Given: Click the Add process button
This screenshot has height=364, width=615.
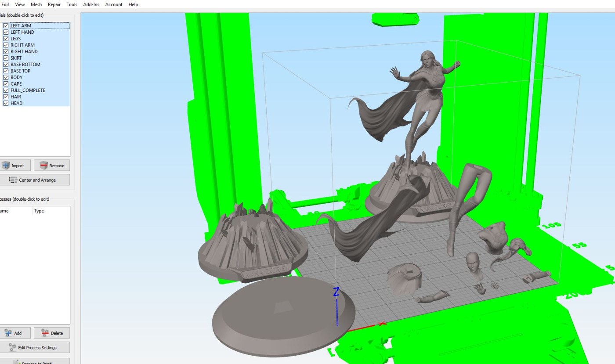Looking at the screenshot, I should click(14, 333).
